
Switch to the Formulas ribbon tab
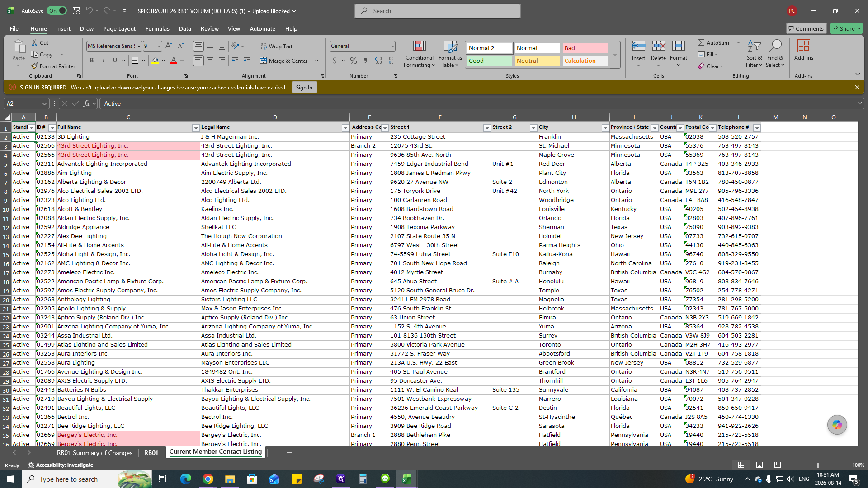tap(157, 28)
